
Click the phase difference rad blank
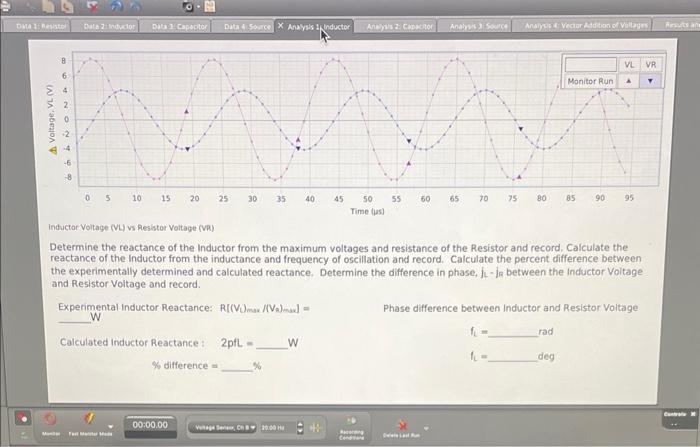[513, 332]
